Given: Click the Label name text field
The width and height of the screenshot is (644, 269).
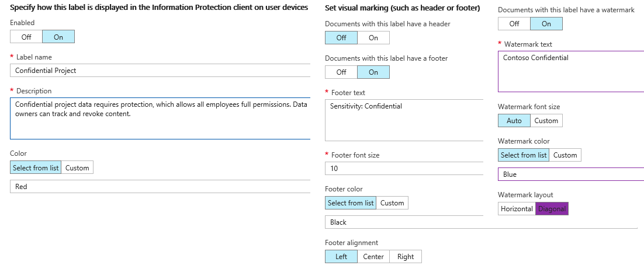Looking at the screenshot, I should 160,71.
